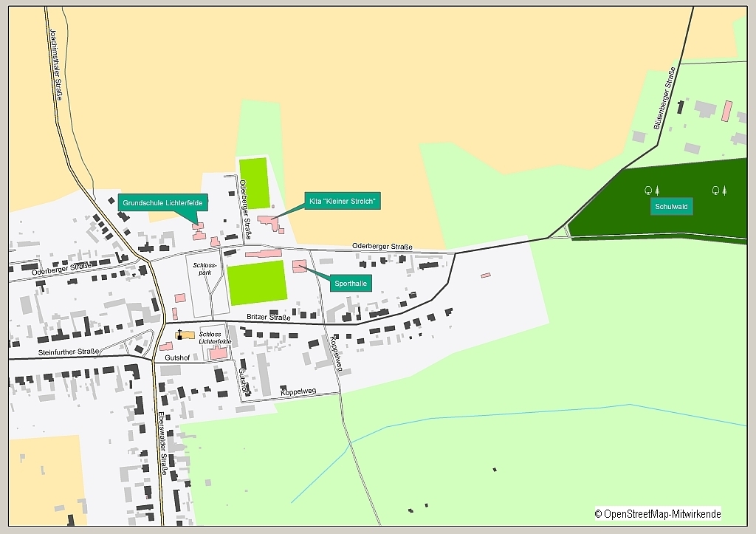756x534 pixels.
Task: Click the tree icons left of Schulwald label
Action: pos(652,191)
